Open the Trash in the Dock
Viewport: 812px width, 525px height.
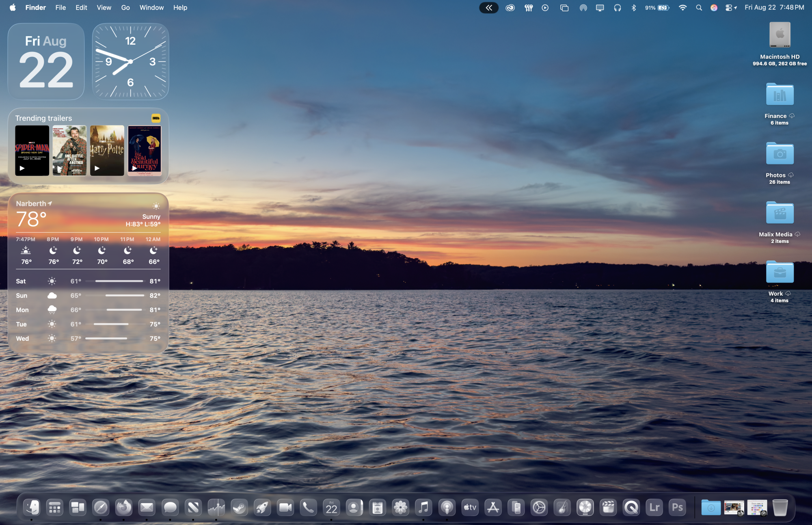pyautogui.click(x=780, y=507)
